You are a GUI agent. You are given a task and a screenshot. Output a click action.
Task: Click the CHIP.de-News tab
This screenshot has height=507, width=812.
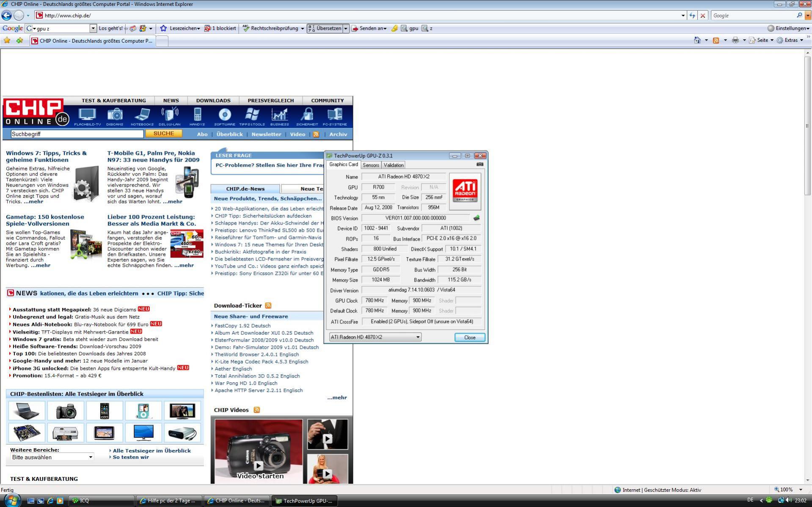click(245, 189)
